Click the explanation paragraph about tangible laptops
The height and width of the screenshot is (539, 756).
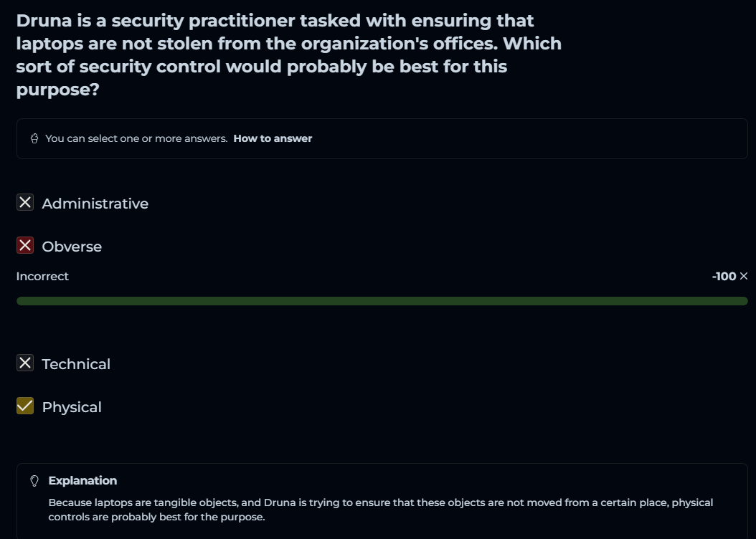380,510
